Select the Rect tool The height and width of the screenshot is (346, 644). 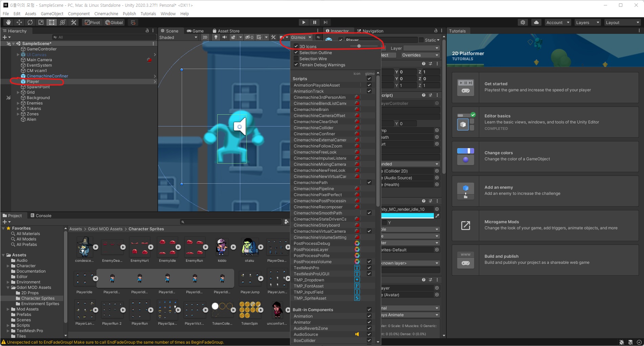pyautogui.click(x=52, y=22)
